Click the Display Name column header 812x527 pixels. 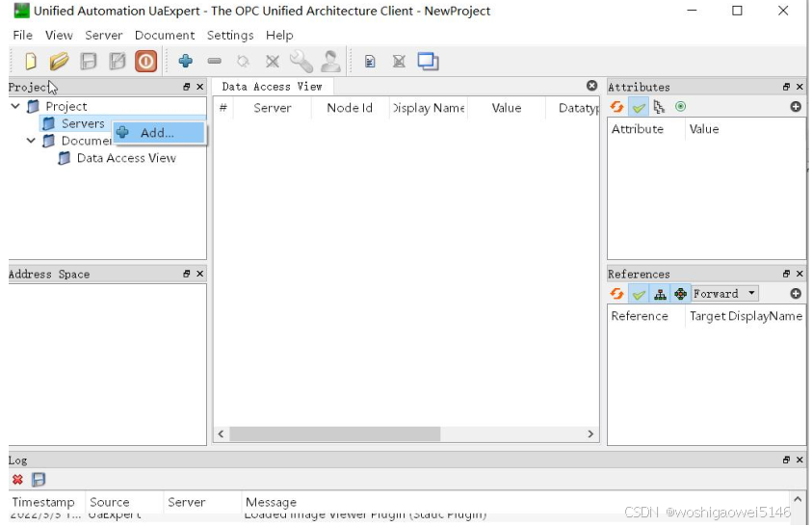click(x=429, y=108)
